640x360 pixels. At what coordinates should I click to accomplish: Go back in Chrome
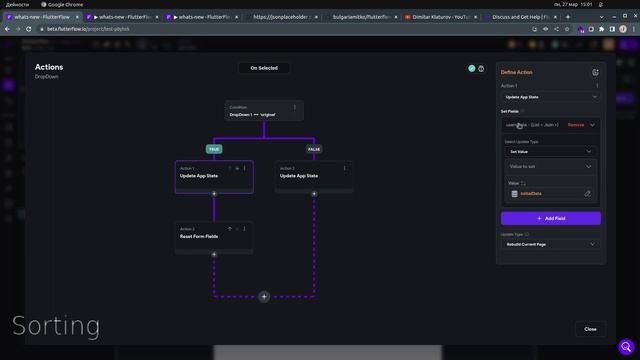7,29
